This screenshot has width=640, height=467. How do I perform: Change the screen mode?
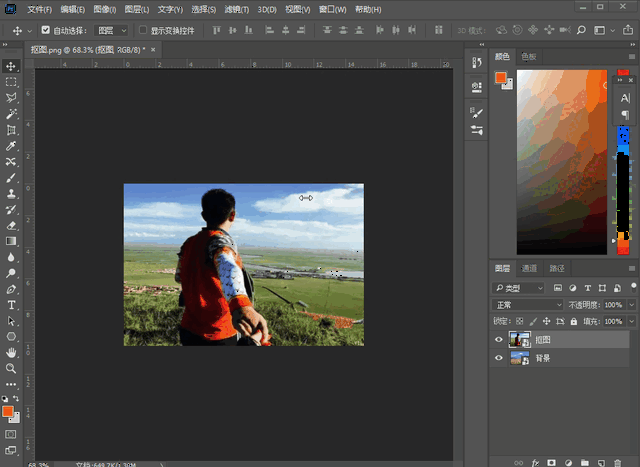point(11,450)
